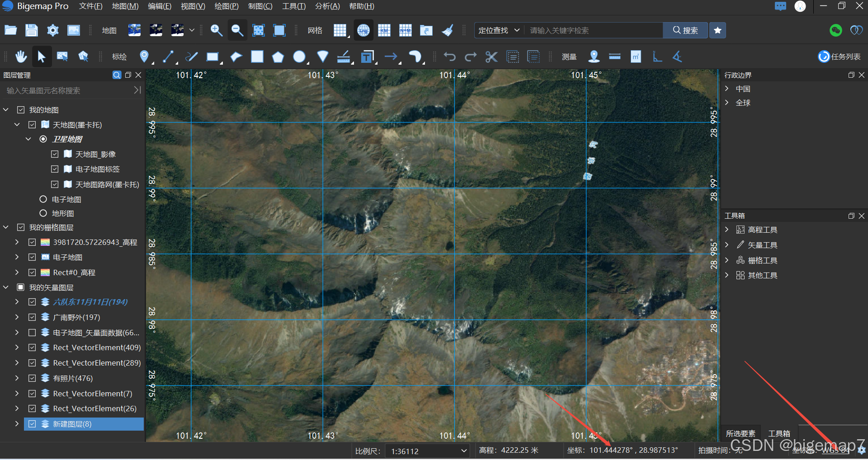Click the measure area m² icon
The width and height of the screenshot is (868, 460).
(x=636, y=56)
